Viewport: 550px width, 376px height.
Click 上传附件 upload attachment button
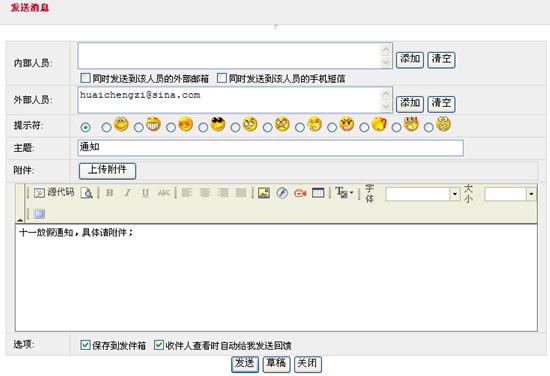pos(107,170)
